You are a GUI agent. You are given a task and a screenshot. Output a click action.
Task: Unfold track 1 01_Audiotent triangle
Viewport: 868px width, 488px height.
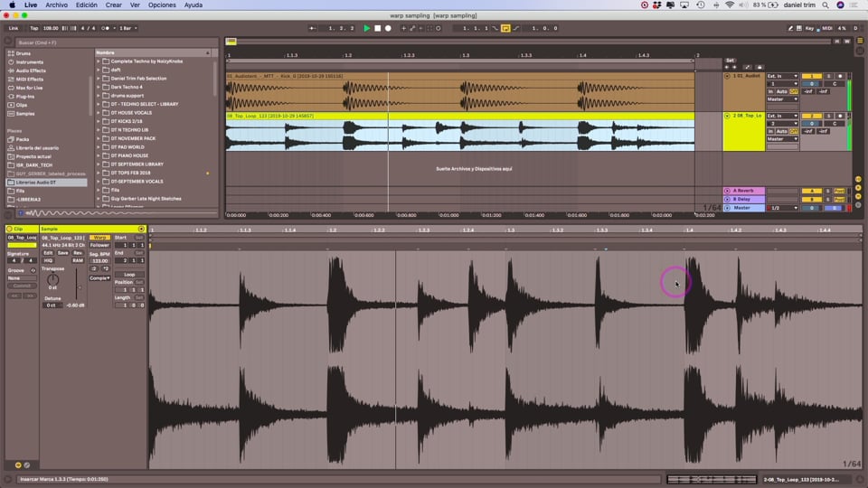727,76
